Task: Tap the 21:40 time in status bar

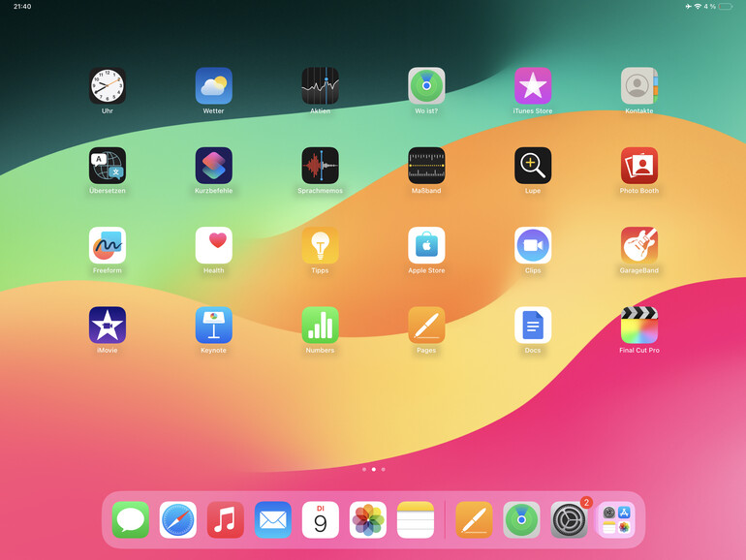Action: coord(22,6)
